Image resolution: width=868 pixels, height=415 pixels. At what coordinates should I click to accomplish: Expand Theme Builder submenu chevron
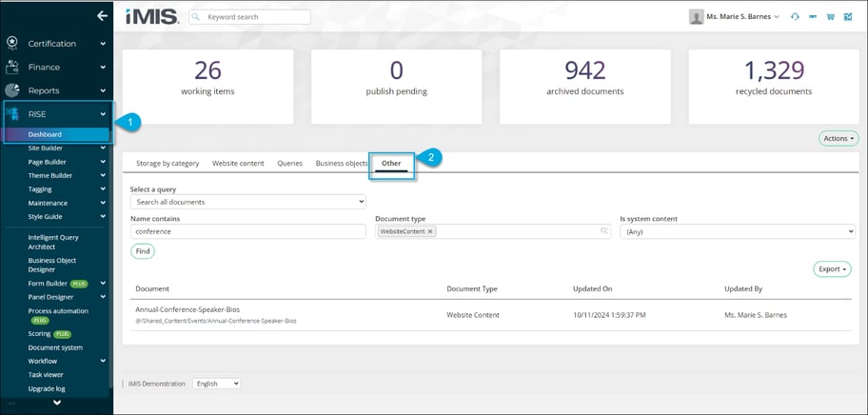(103, 175)
